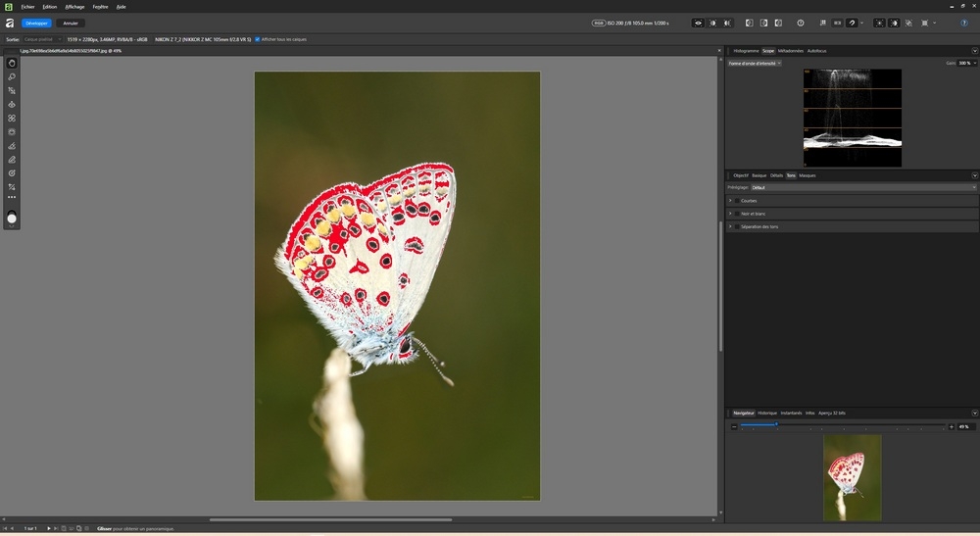This screenshot has width=980, height=536.
Task: Click the Affinity persona logo icon
Action: (10, 24)
